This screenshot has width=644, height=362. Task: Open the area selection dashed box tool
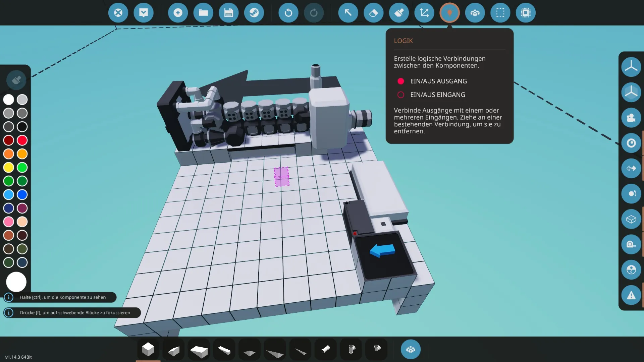tap(500, 13)
